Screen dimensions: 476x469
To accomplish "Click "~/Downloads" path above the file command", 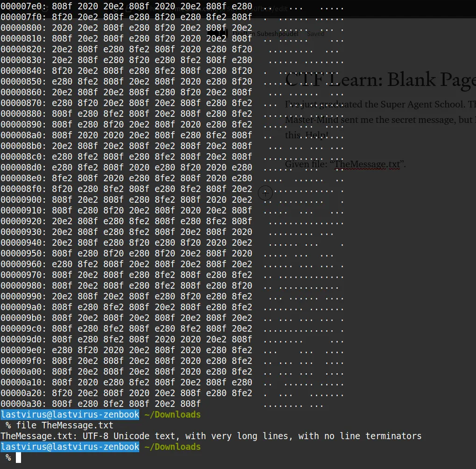I will click(172, 415).
